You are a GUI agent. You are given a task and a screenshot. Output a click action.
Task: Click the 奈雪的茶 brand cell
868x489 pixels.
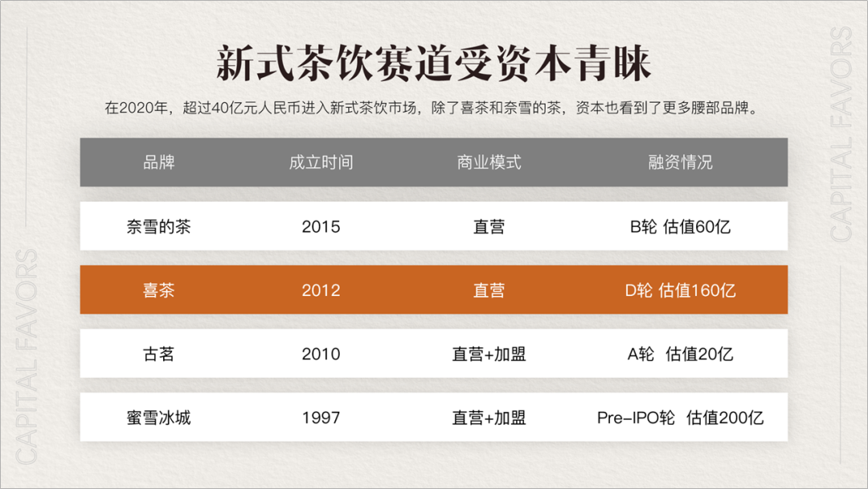(159, 227)
